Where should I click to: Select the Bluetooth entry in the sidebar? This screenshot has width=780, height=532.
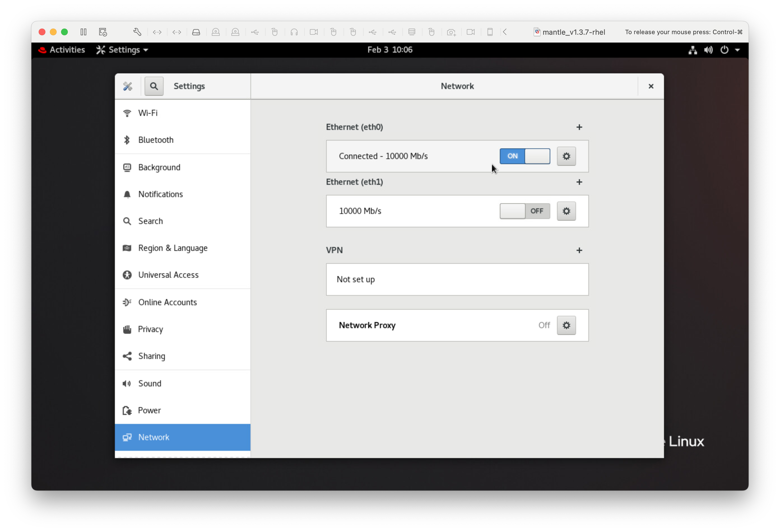click(x=155, y=140)
